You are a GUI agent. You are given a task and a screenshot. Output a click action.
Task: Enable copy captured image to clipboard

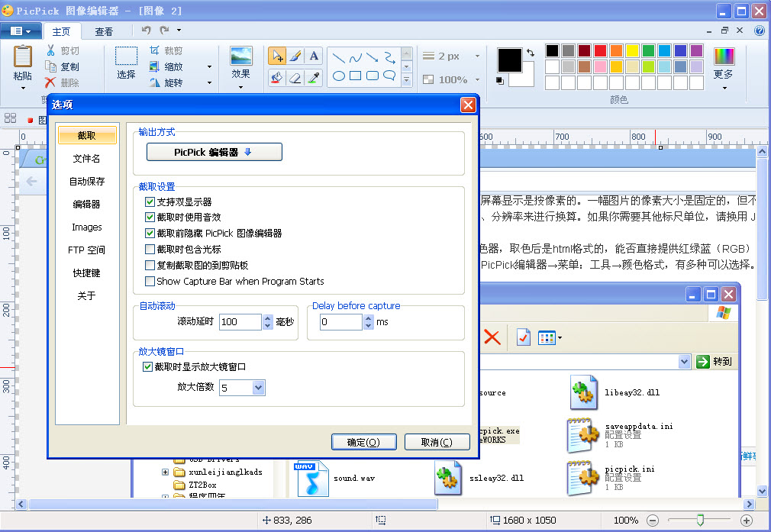pyautogui.click(x=150, y=266)
